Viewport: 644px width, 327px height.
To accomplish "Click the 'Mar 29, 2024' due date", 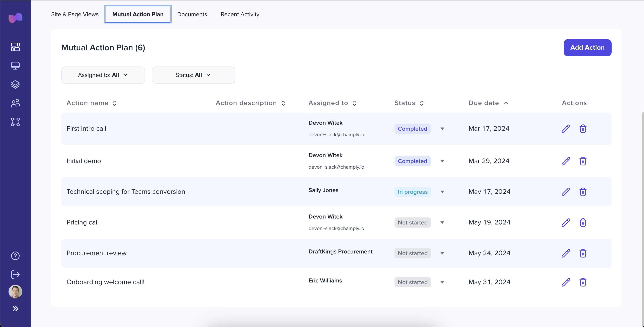I will [489, 161].
